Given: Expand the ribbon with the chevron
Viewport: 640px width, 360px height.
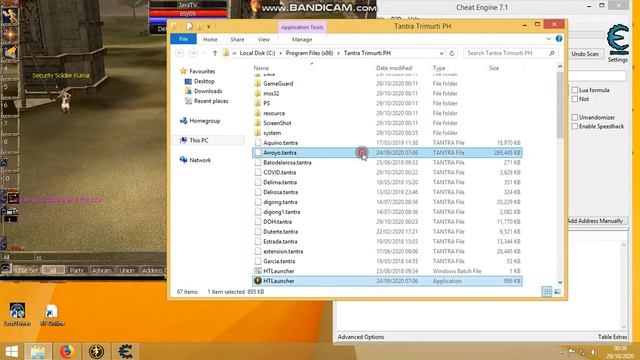Looking at the screenshot, I should coord(549,38).
